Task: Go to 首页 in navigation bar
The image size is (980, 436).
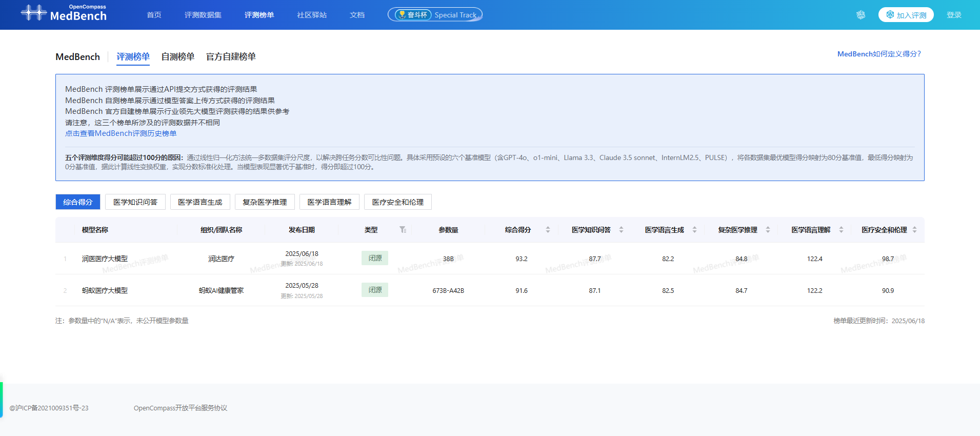Action: tap(154, 15)
